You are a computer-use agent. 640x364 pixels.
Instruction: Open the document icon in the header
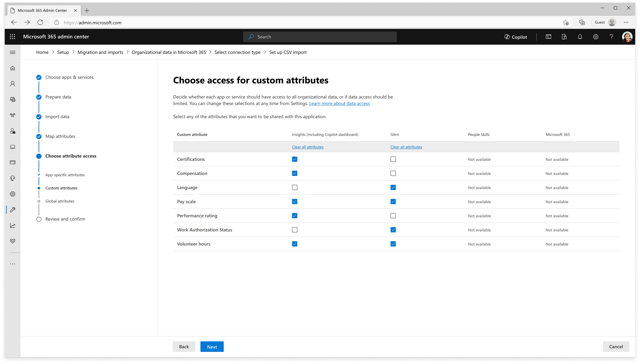tap(564, 37)
